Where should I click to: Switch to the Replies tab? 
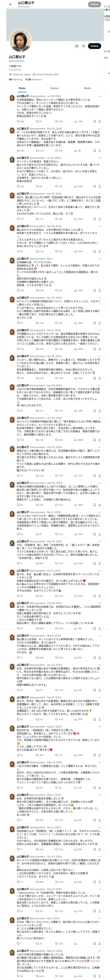55,88
